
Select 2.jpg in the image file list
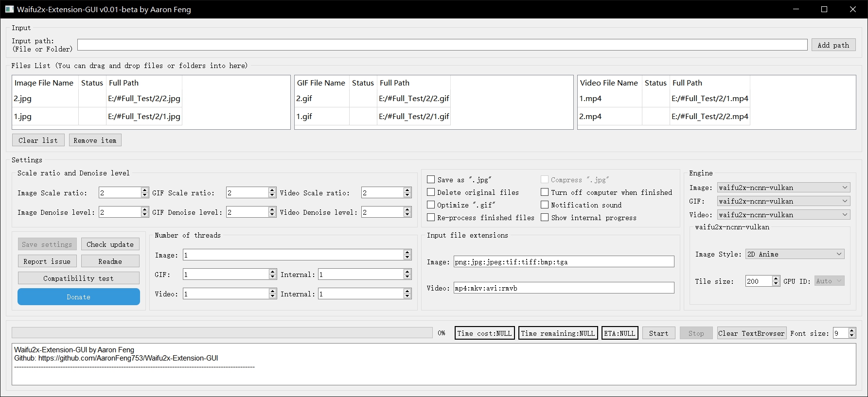click(x=45, y=99)
